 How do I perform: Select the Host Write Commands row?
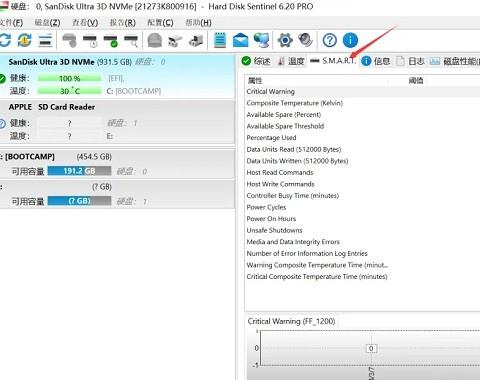click(x=362, y=184)
